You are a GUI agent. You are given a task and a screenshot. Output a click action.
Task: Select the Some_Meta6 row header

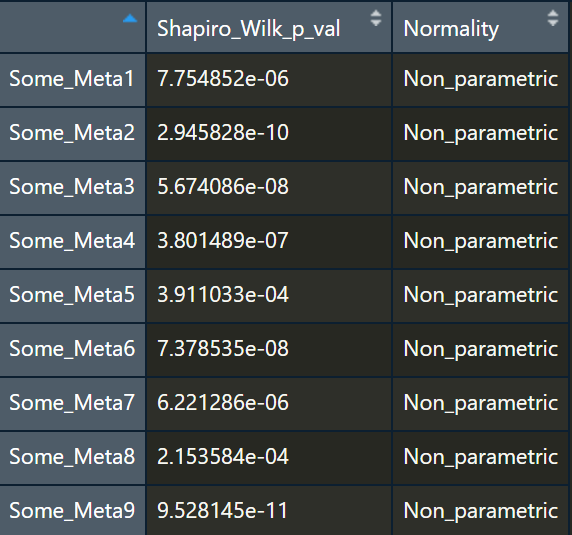72,350
